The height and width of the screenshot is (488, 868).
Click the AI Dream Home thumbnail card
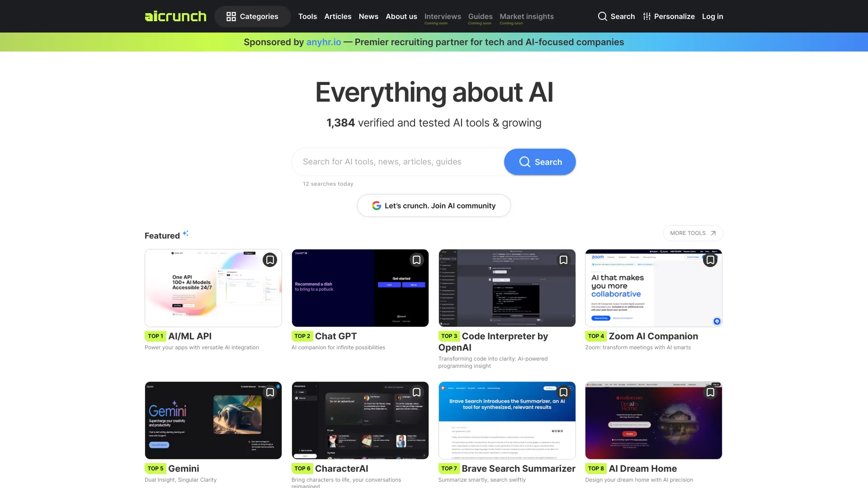tap(653, 420)
